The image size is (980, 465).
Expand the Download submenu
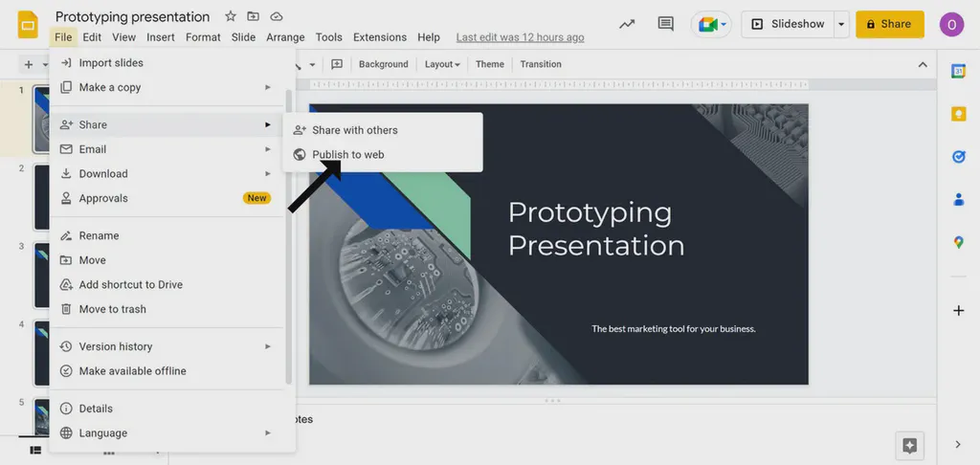pos(268,174)
